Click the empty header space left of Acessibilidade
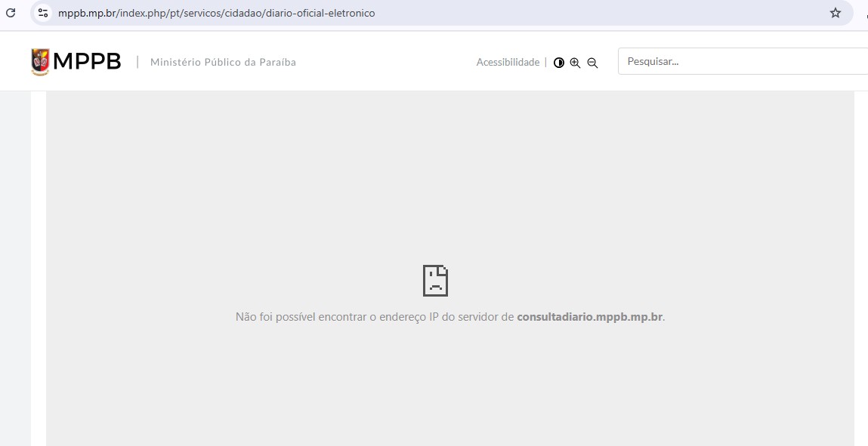The image size is (868, 446). [x=385, y=62]
